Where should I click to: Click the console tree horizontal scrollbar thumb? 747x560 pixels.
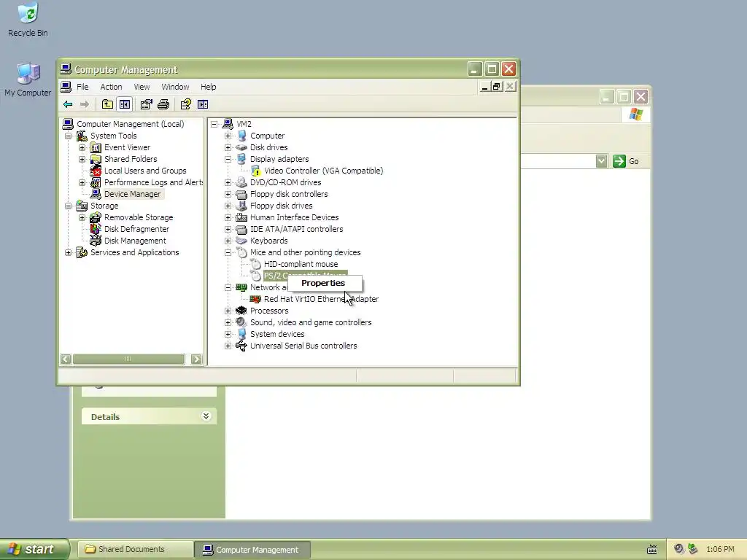pos(128,359)
